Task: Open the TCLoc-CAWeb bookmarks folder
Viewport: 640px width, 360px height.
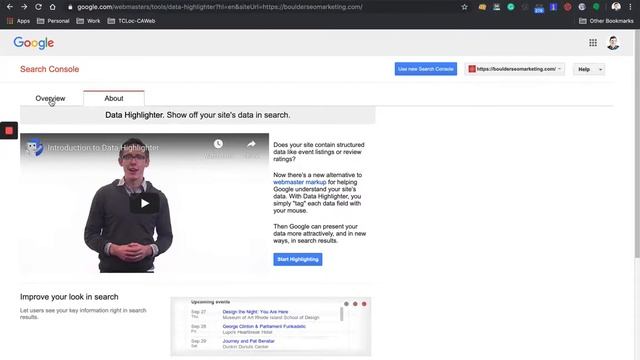Action: click(131, 21)
